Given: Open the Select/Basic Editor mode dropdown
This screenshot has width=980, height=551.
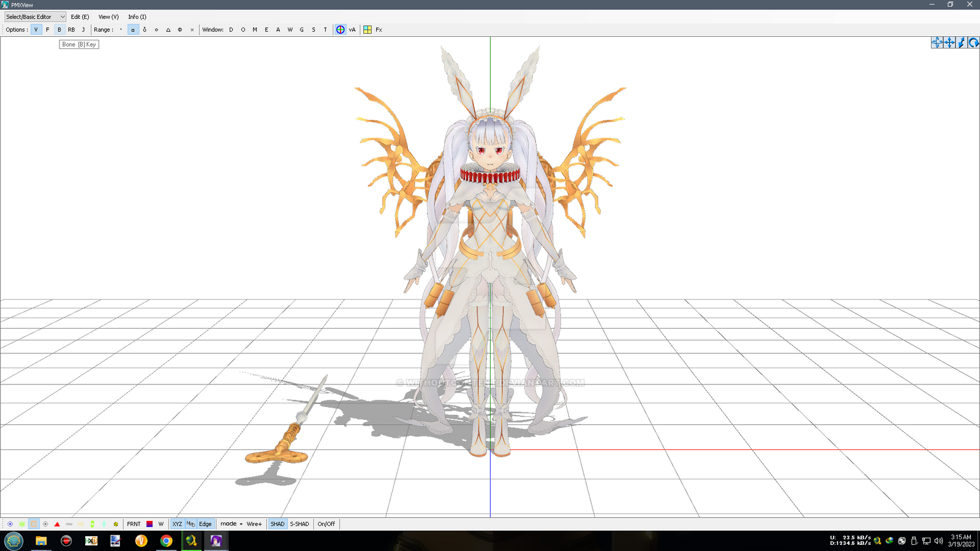Looking at the screenshot, I should tap(35, 17).
